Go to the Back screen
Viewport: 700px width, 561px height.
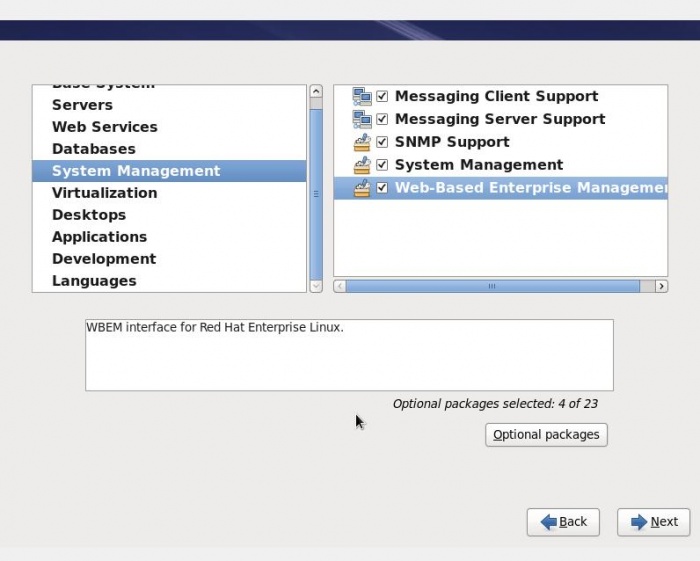pos(563,522)
